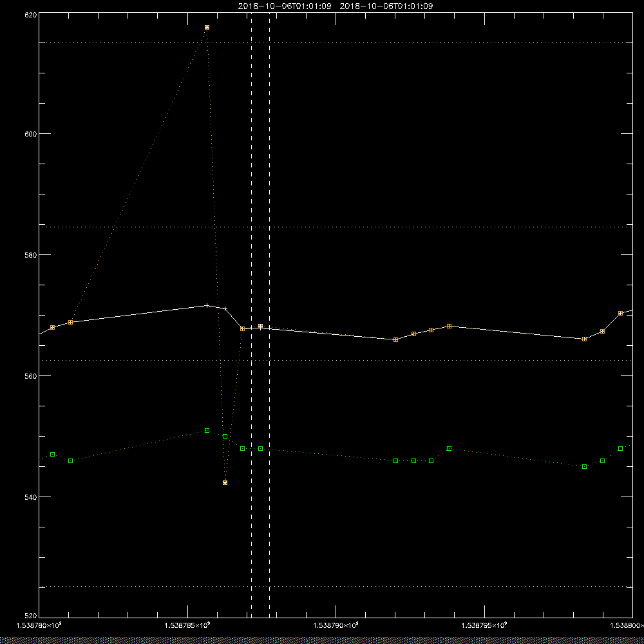Screen dimensions: 644x644
Task: Pick the highest green square data point
Action: pos(207,430)
